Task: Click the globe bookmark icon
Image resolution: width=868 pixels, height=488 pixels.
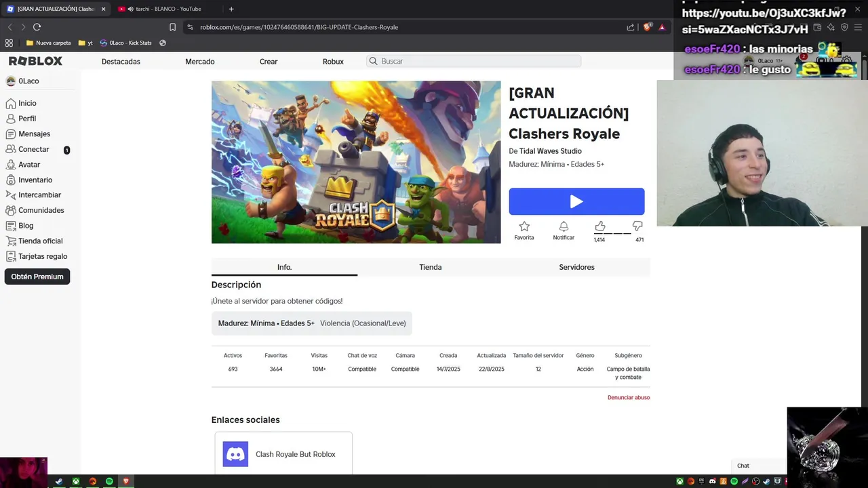Action: tap(163, 43)
